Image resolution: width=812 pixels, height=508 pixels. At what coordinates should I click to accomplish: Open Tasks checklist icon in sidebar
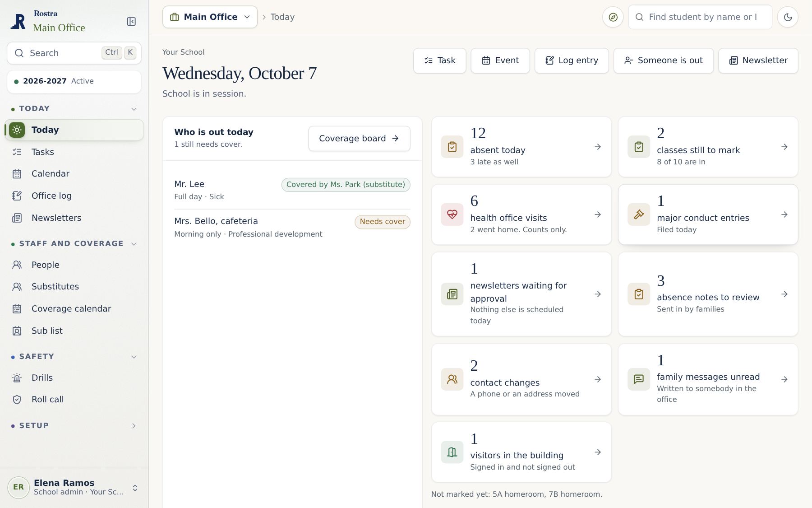click(17, 152)
